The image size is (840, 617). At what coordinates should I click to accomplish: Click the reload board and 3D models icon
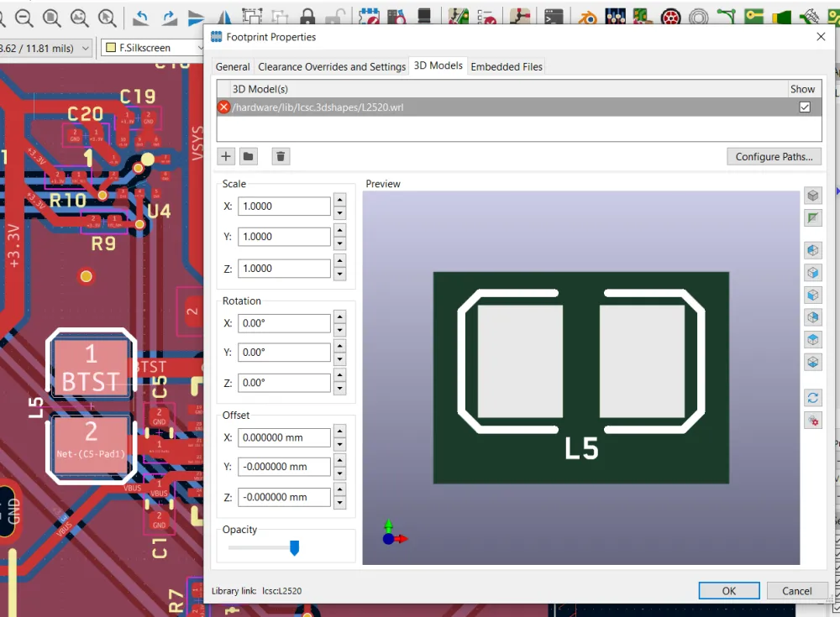pos(812,398)
